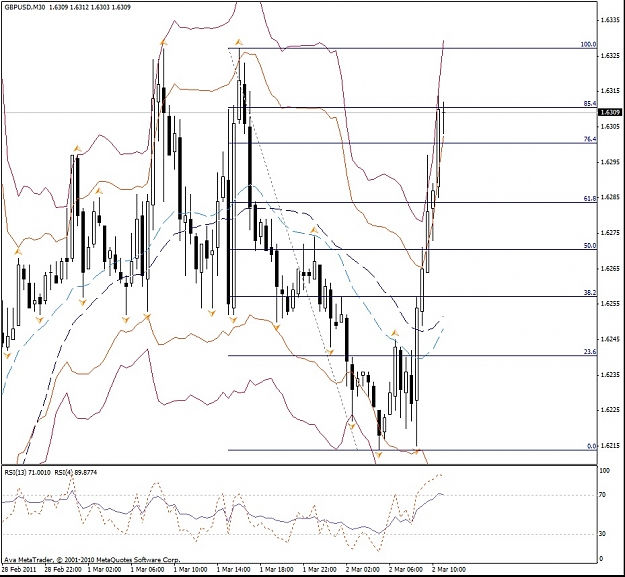625x577 pixels.
Task: Click the 1 Mar 10:00 time label
Action: (x=191, y=569)
